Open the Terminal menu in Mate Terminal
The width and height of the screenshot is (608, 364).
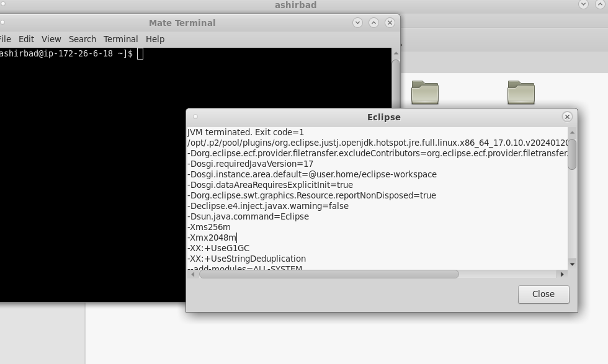pyautogui.click(x=120, y=39)
